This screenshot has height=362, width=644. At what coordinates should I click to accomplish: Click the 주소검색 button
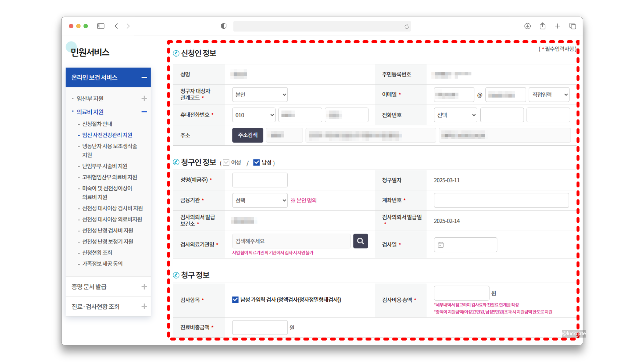point(248,135)
